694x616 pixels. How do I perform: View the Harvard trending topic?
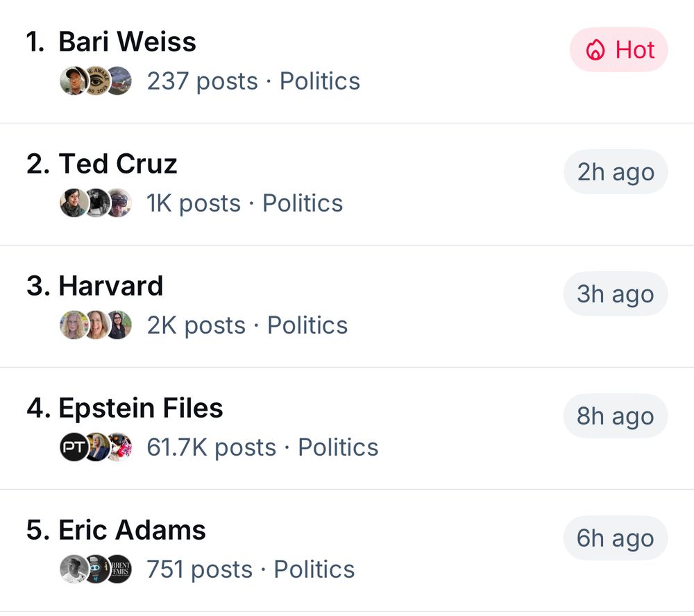coord(110,286)
